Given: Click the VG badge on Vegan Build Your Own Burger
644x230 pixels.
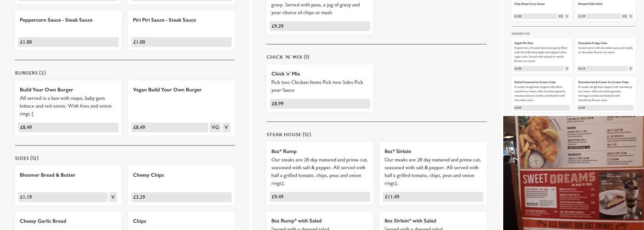Looking at the screenshot, I should pyautogui.click(x=215, y=127).
